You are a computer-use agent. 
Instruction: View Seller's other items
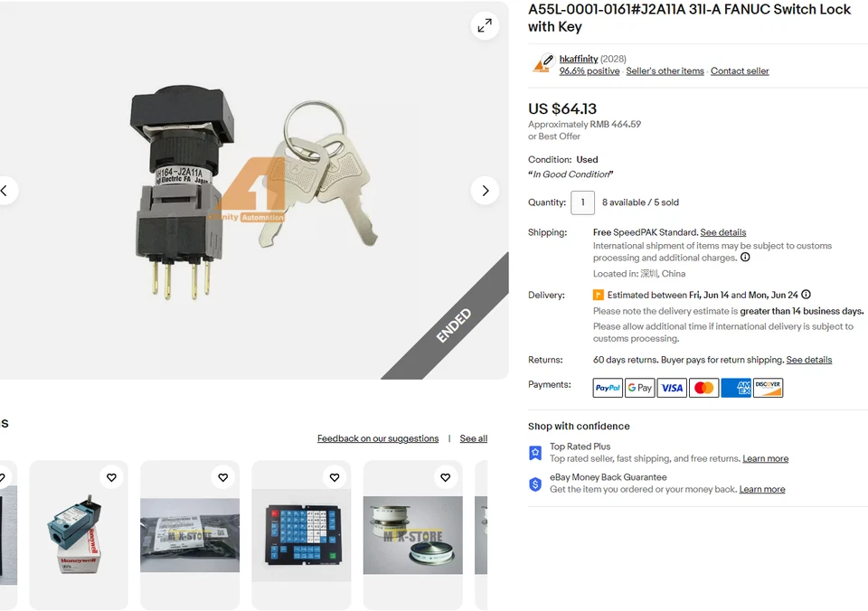pos(665,70)
